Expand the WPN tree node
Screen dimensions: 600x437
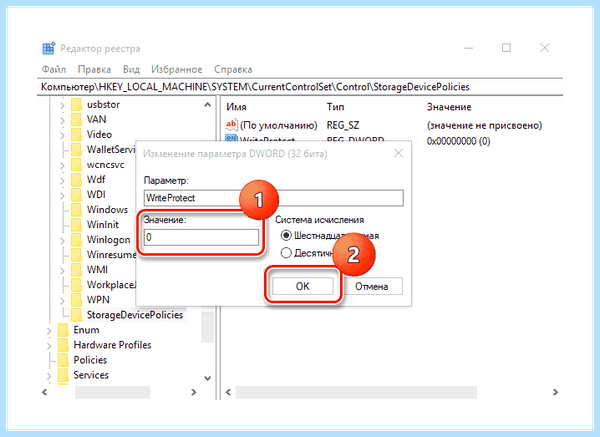point(62,300)
